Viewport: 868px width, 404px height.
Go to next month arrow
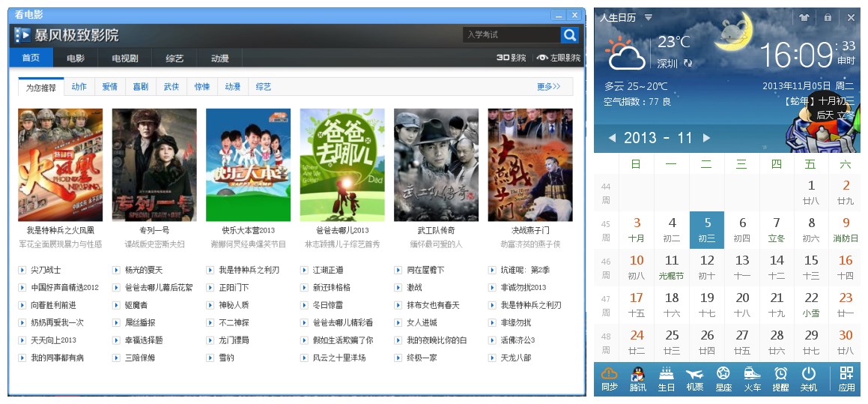(x=706, y=138)
